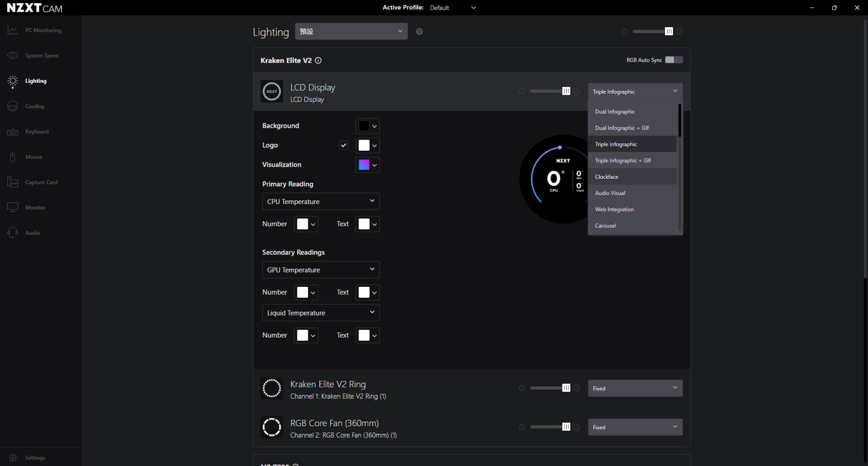Click the gear icon beside lighting profile

(x=420, y=32)
